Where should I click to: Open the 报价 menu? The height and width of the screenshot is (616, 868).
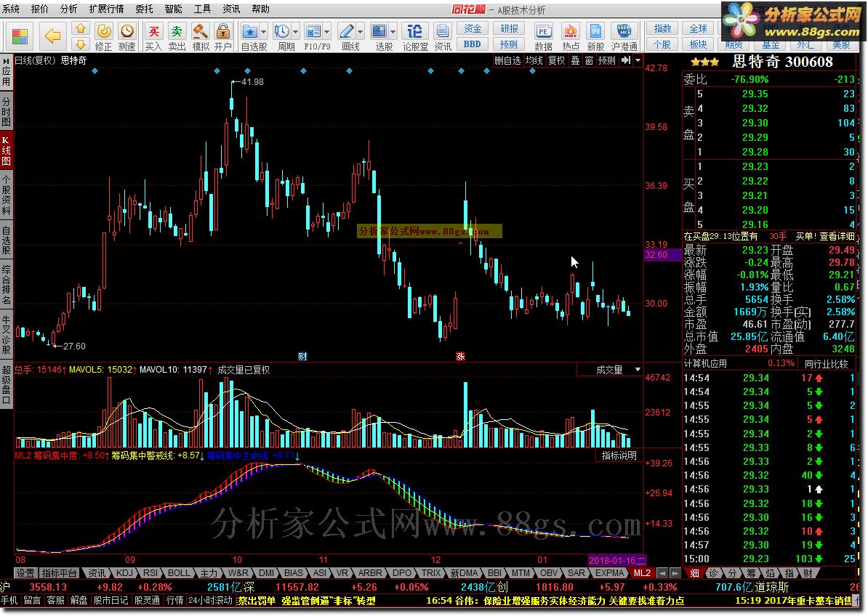pos(39,9)
